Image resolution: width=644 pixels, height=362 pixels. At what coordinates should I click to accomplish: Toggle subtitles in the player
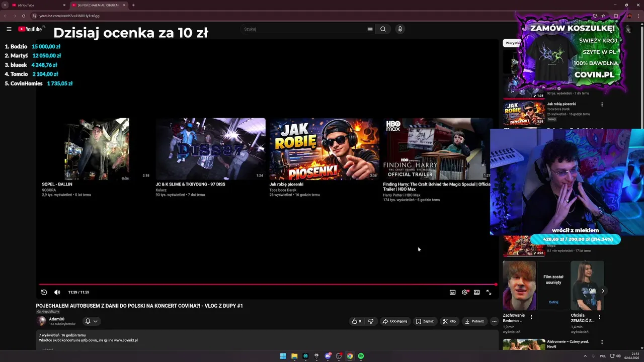tap(452, 292)
